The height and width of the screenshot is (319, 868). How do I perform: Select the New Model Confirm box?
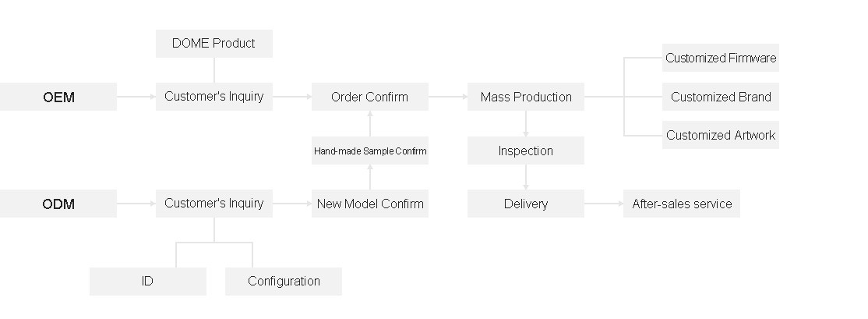(369, 204)
